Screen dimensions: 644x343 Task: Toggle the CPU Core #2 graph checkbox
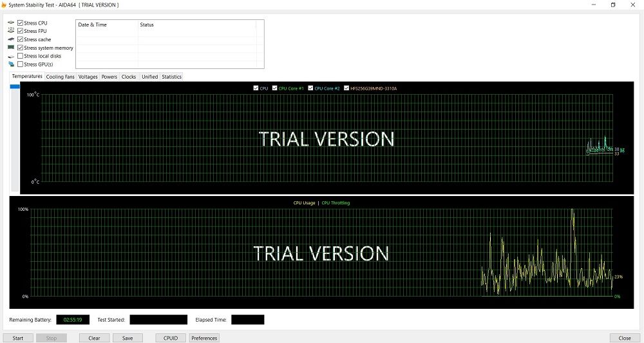click(310, 88)
